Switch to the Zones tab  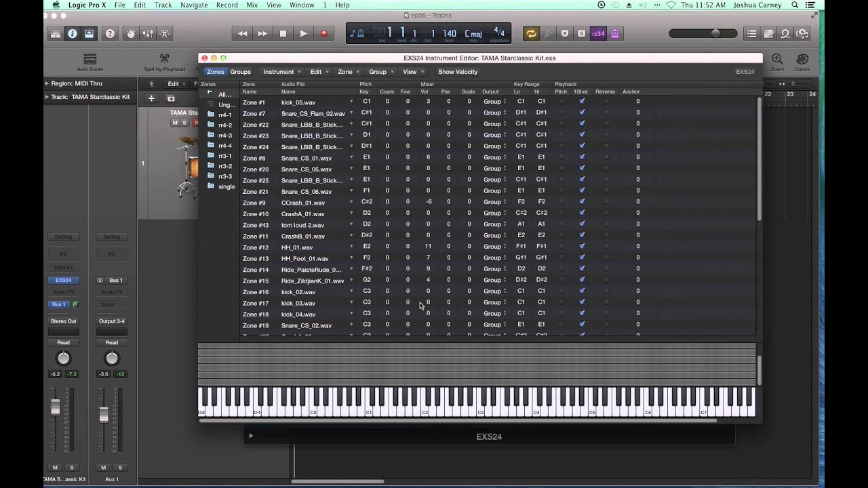(216, 72)
